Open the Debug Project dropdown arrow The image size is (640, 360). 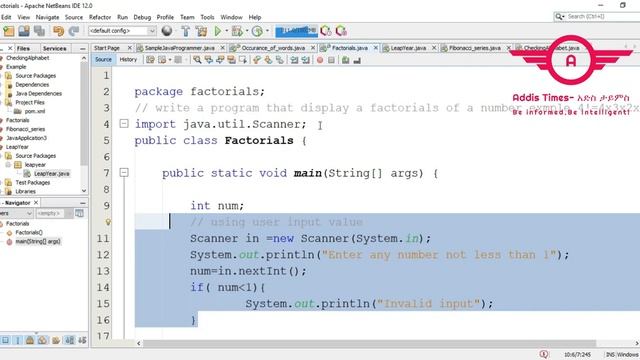click(x=247, y=31)
